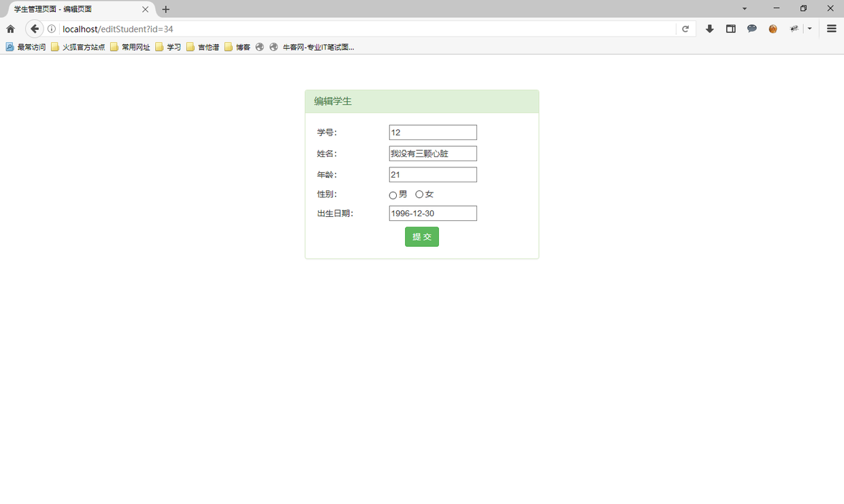
Task: Select the 女 radio button
Action: [x=419, y=195]
